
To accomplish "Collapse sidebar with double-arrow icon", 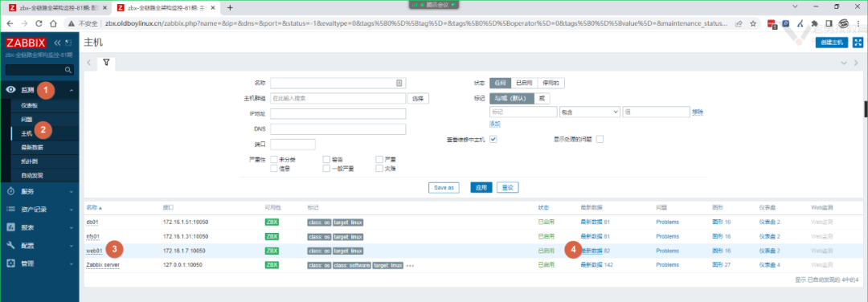I will (x=57, y=43).
